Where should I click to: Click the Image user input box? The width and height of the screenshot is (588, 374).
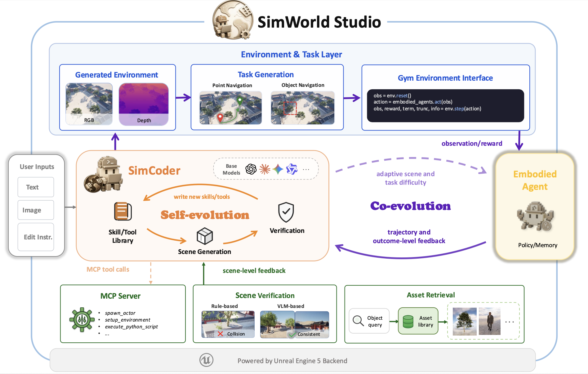point(36,210)
